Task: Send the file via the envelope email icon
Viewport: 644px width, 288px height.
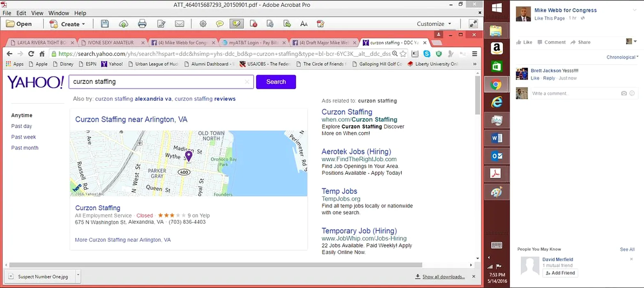Action: [x=179, y=24]
